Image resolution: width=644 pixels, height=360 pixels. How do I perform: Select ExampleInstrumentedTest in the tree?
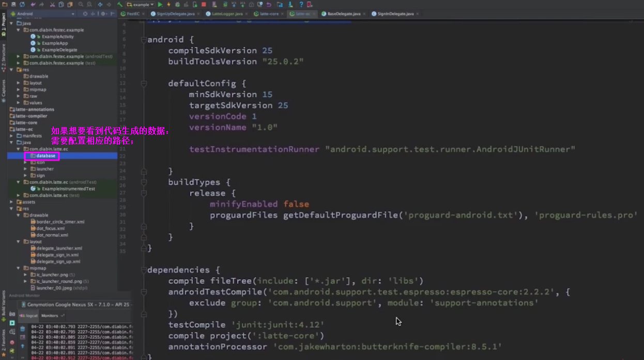(63, 189)
